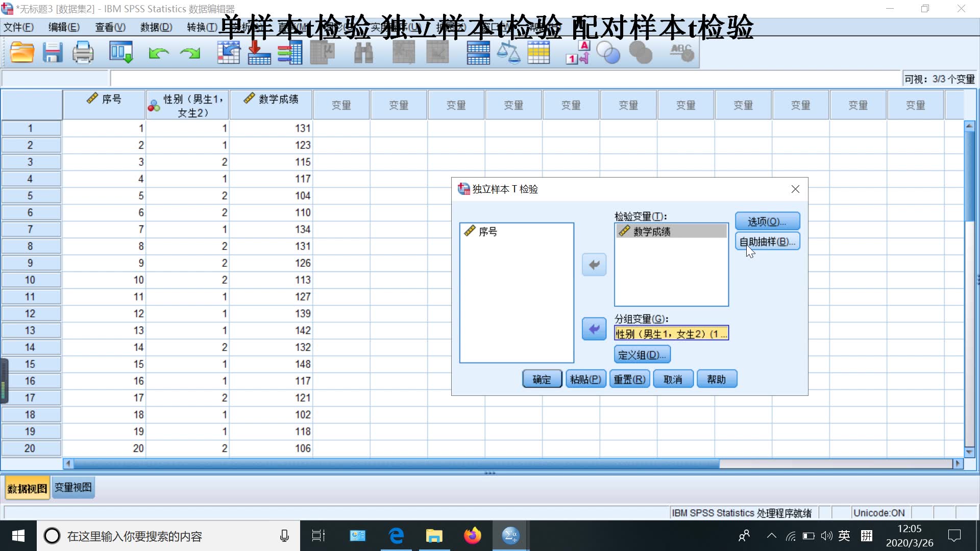980x551 pixels.
Task: Click the Go to case toolbar icon
Action: click(229, 53)
